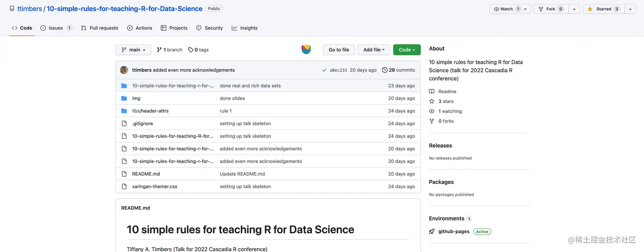Image resolution: width=644 pixels, height=252 pixels.
Task: Click the Readme book icon in About section
Action: pyautogui.click(x=432, y=91)
